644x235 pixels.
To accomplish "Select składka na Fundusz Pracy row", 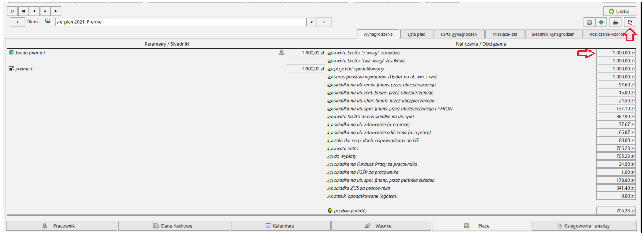I will point(376,164).
